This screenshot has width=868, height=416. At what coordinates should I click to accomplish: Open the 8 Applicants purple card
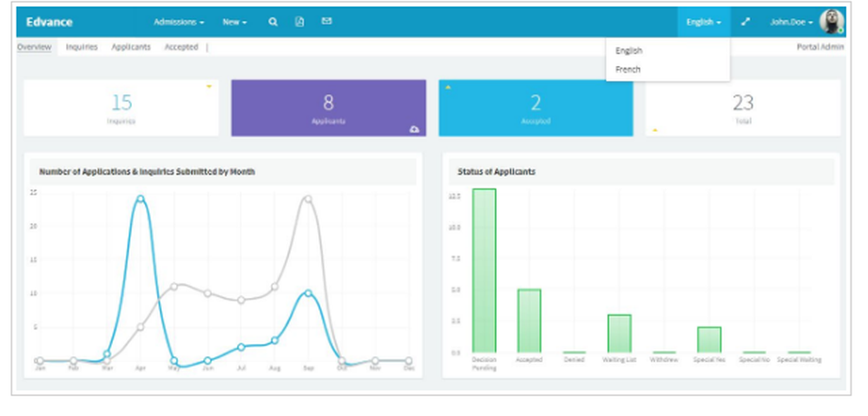tap(329, 108)
